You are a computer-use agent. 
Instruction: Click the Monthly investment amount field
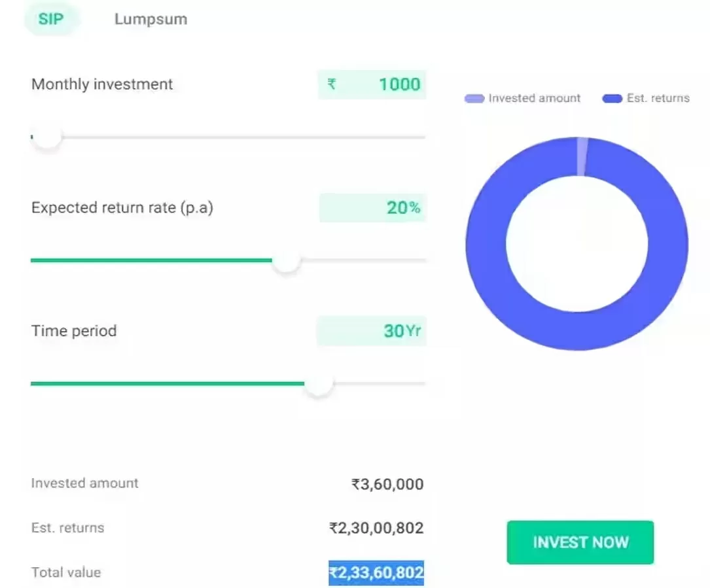[x=372, y=84]
